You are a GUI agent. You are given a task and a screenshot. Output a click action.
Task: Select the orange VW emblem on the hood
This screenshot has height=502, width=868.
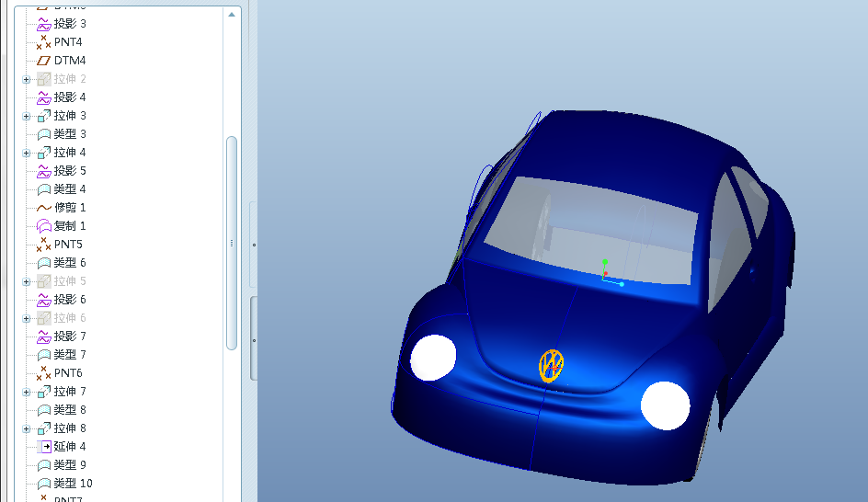[551, 366]
